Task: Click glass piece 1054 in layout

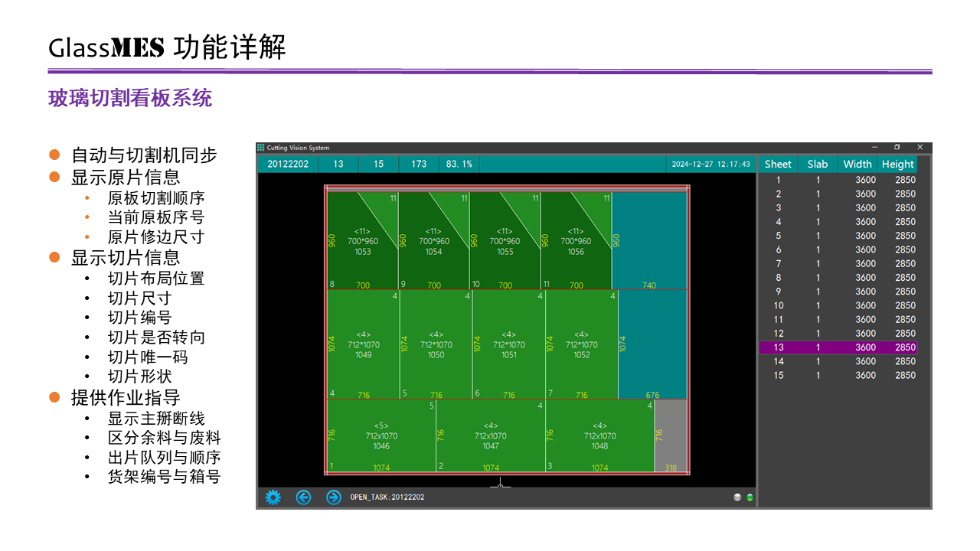Action: coord(433,240)
